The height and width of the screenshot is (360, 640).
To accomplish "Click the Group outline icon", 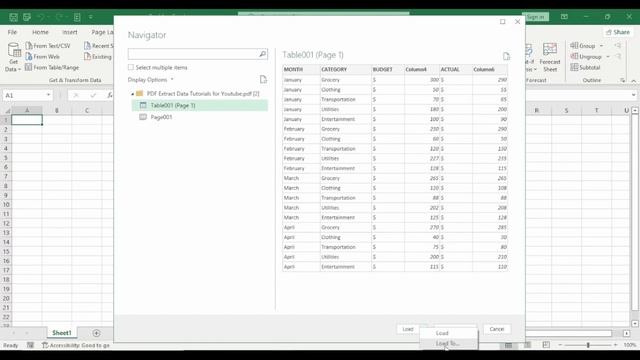I will [574, 46].
